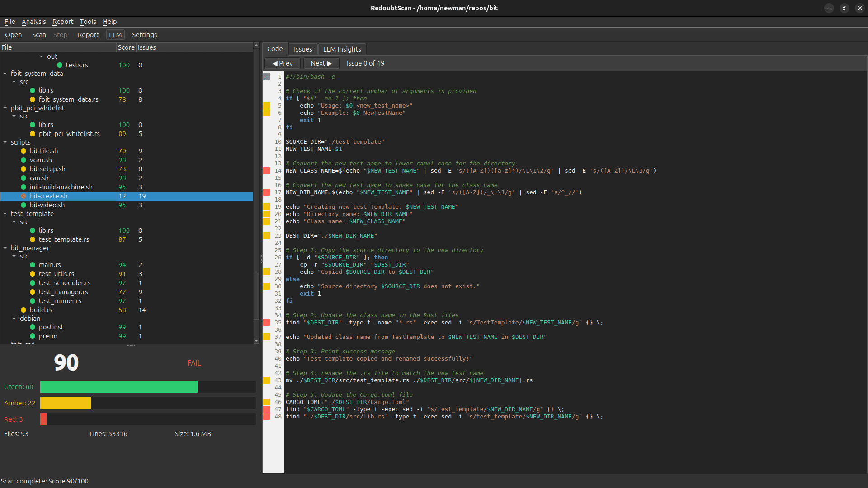Click green status dot beside tests.rs
Viewport: 868px width, 488px height.
(x=60, y=65)
